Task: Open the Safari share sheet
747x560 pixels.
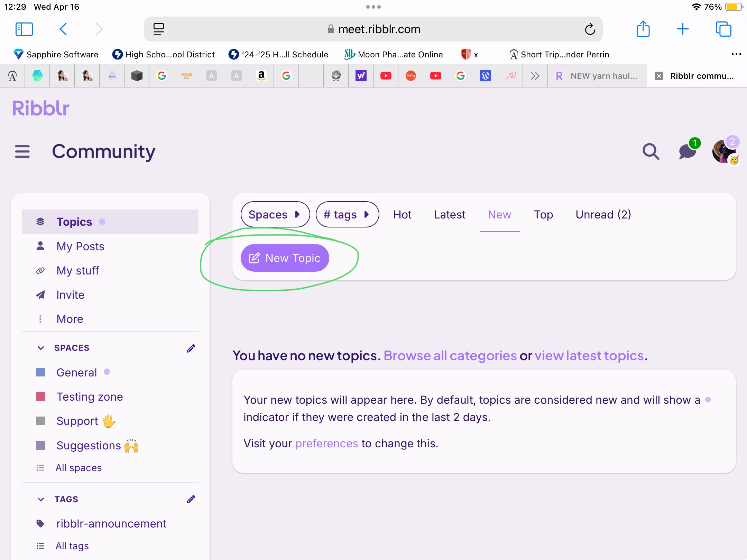Action: point(643,29)
